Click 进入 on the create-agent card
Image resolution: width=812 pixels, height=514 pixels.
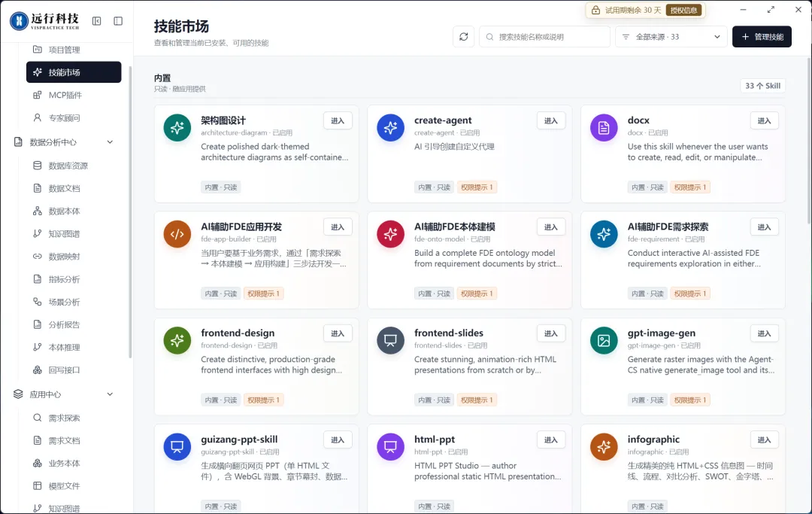[551, 120]
